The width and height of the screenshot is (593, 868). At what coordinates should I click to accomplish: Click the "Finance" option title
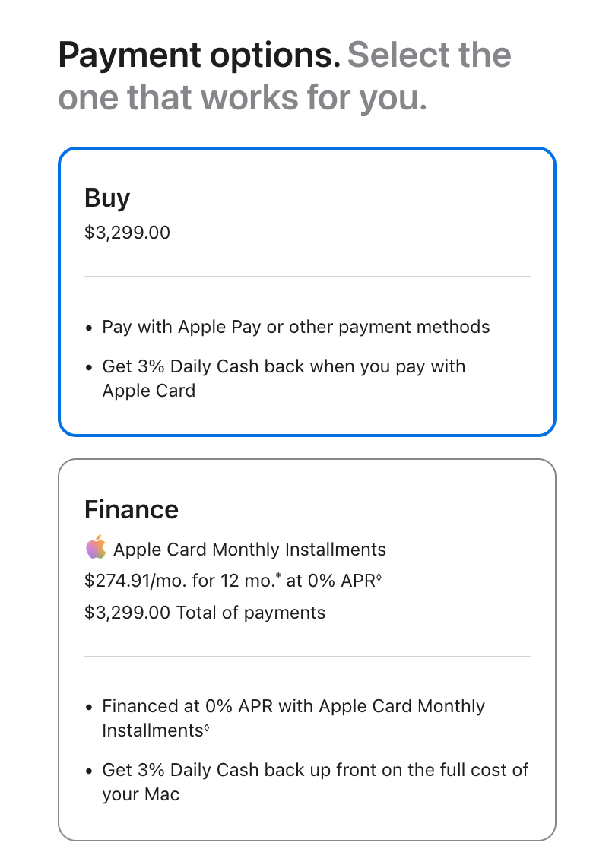(x=132, y=509)
